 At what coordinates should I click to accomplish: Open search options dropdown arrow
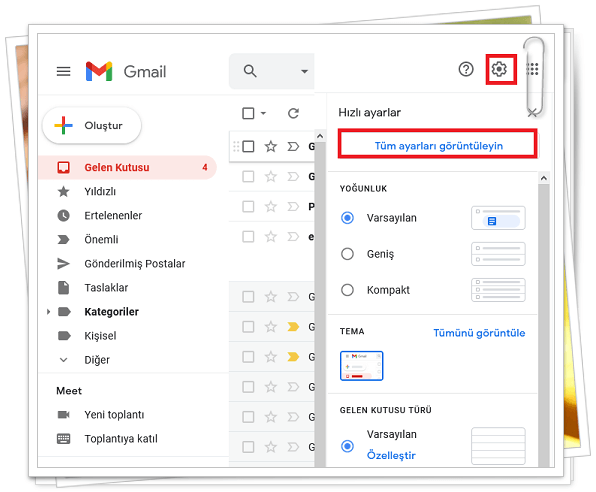click(304, 71)
